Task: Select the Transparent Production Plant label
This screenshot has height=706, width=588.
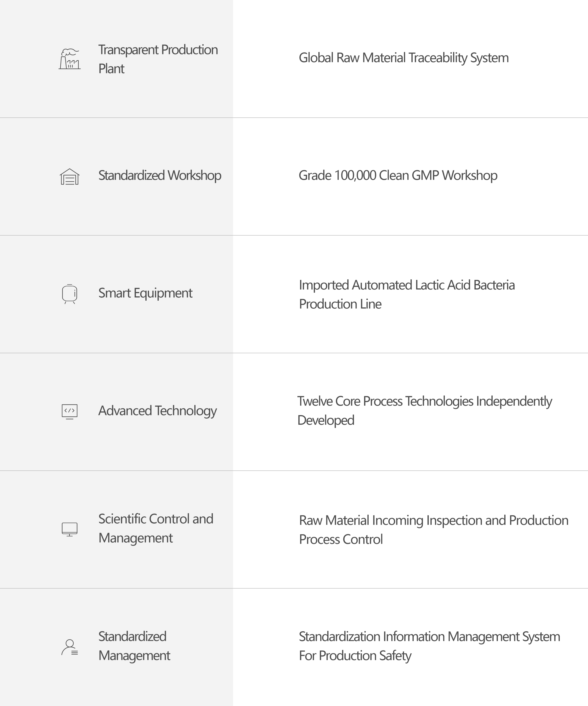Action: tap(158, 59)
